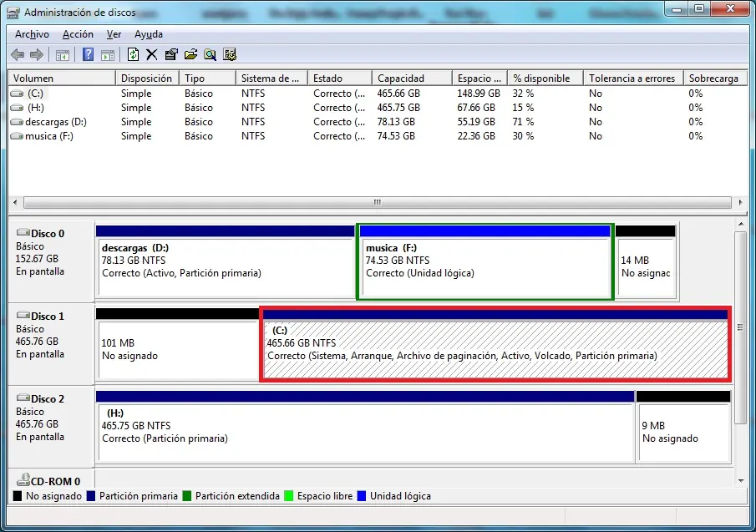This screenshot has width=756, height=532.
Task: Click the Delete X toolbar icon
Action: (x=152, y=54)
